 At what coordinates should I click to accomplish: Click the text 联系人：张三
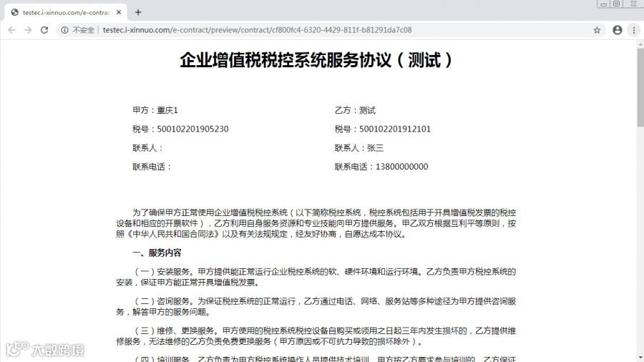pyautogui.click(x=359, y=148)
